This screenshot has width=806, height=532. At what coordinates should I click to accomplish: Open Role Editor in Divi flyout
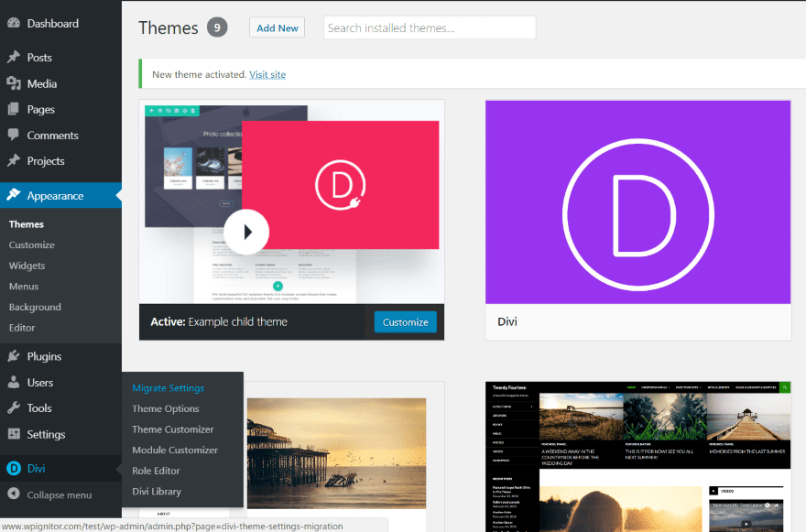156,471
